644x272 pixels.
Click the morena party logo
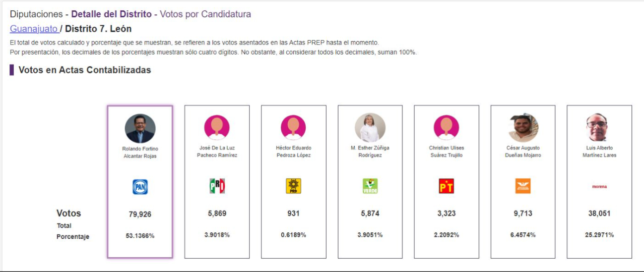pos(599,187)
